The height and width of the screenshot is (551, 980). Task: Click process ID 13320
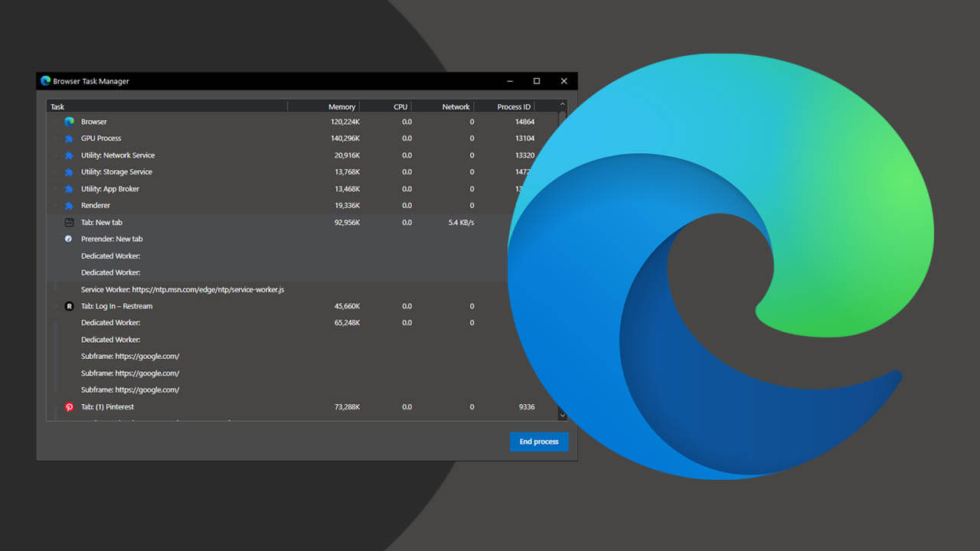524,155
